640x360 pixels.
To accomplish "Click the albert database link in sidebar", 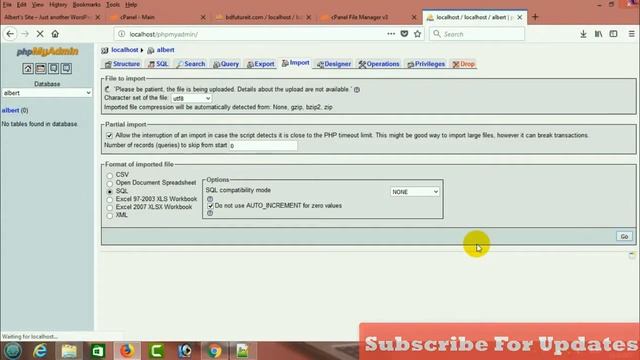I will (x=10, y=110).
